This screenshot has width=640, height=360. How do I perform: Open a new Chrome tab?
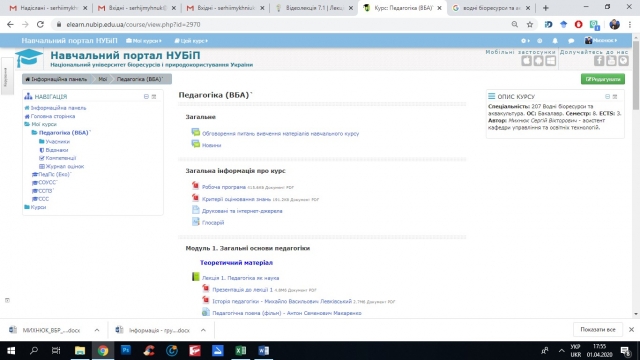point(545,8)
